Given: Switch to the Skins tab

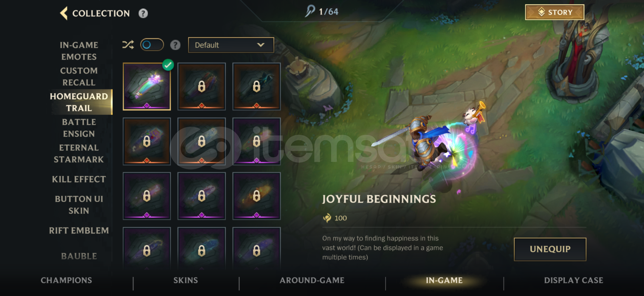Looking at the screenshot, I should click(x=186, y=280).
